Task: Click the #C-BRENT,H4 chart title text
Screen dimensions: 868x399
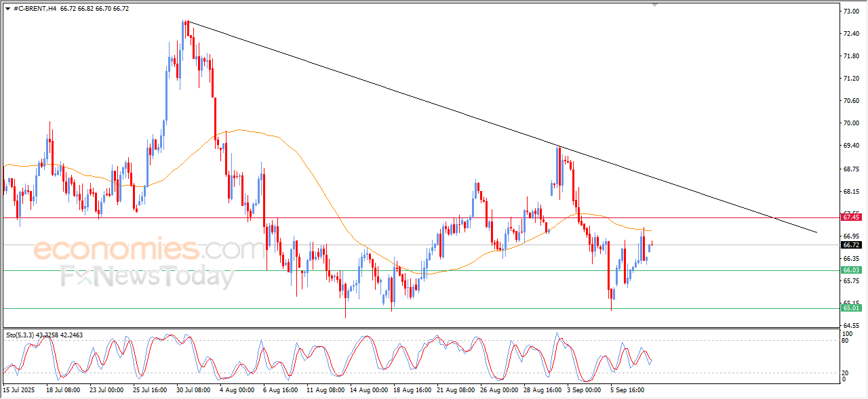Action: 35,9
